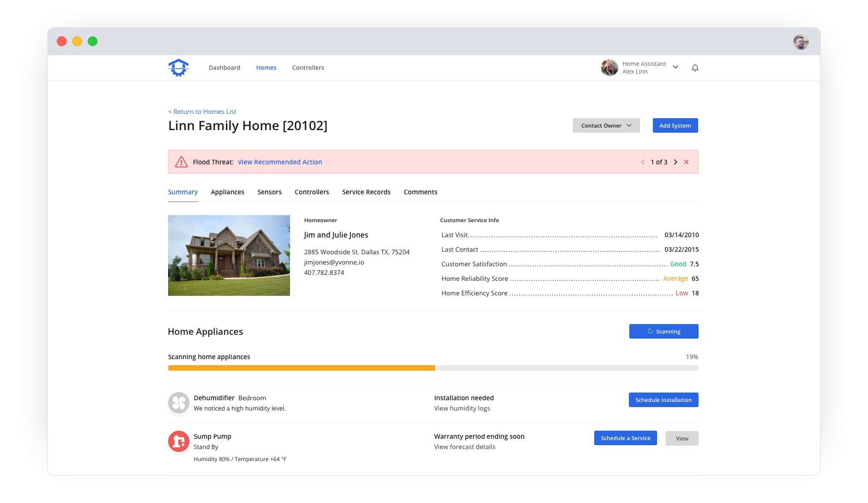Open Dashboard in top navigation

tap(225, 68)
